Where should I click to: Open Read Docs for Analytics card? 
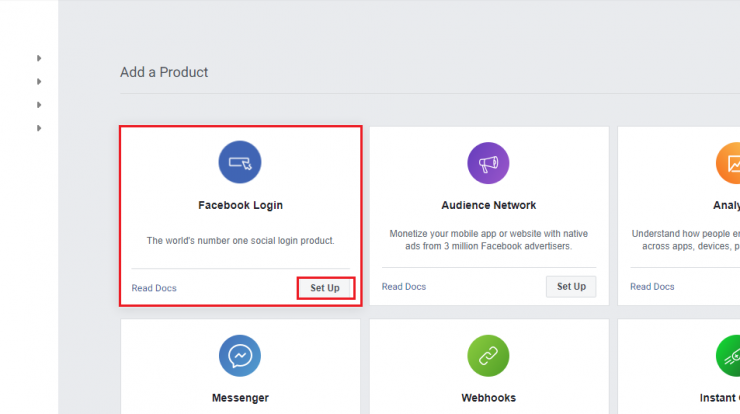(x=652, y=287)
